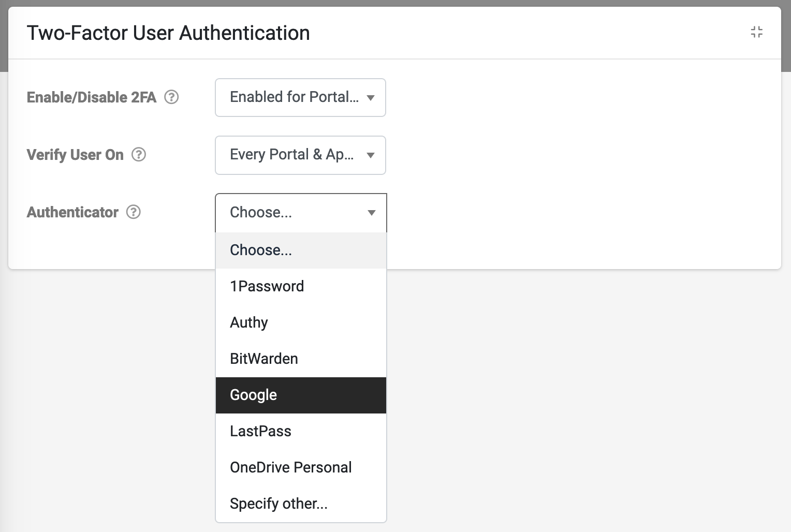Select the Choose... placeholder option

click(301, 250)
